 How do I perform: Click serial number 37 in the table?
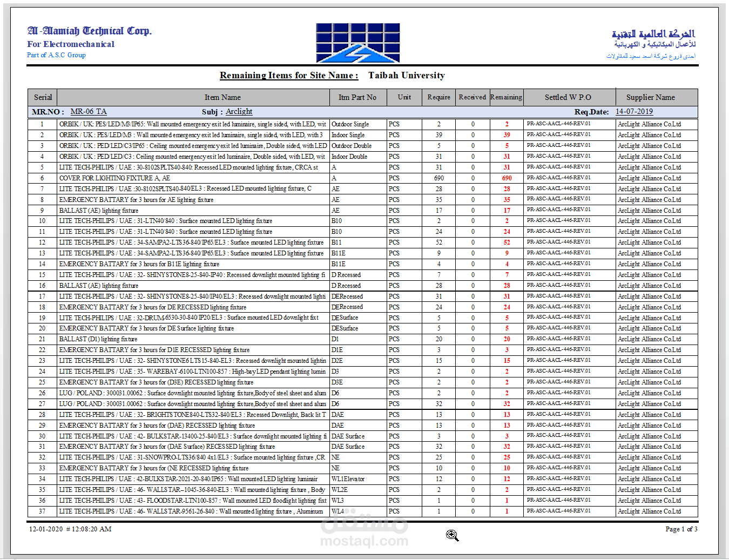pyautogui.click(x=42, y=511)
